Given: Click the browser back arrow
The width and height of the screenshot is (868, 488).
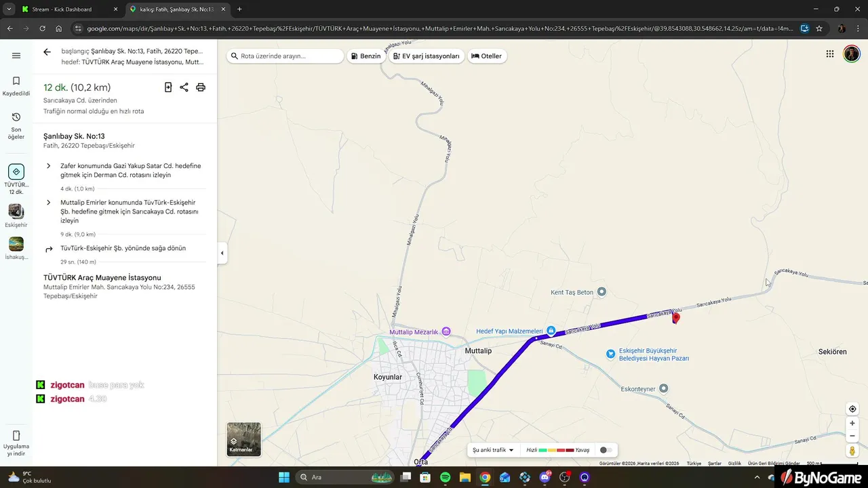Looking at the screenshot, I should coord(9,28).
